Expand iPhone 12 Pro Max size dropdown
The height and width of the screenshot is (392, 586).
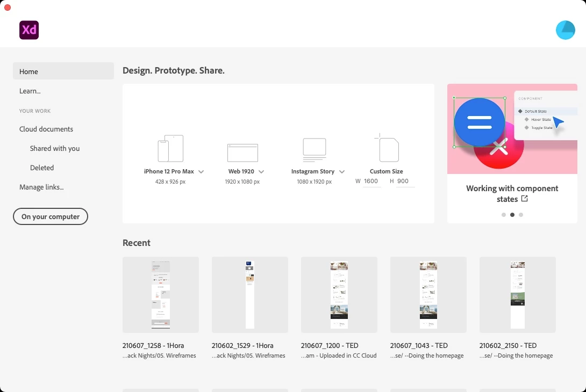tap(201, 172)
